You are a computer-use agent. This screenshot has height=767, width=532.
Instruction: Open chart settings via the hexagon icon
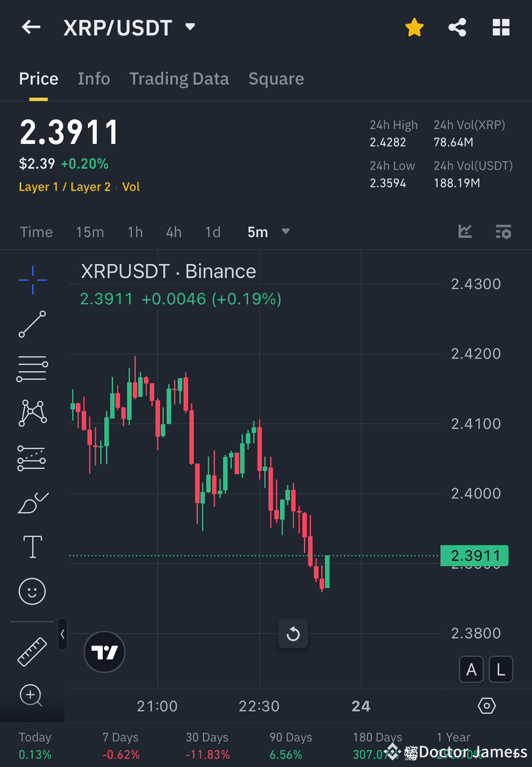click(x=486, y=705)
